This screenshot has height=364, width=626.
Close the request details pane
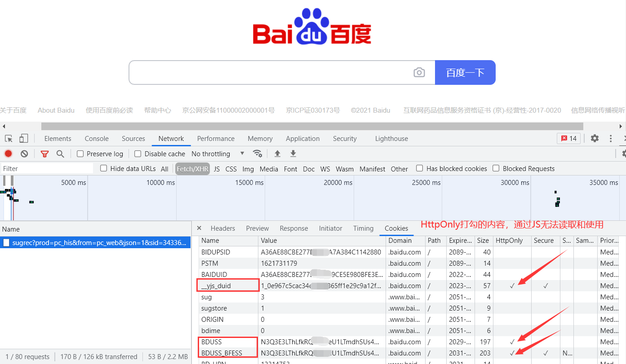pyautogui.click(x=199, y=228)
